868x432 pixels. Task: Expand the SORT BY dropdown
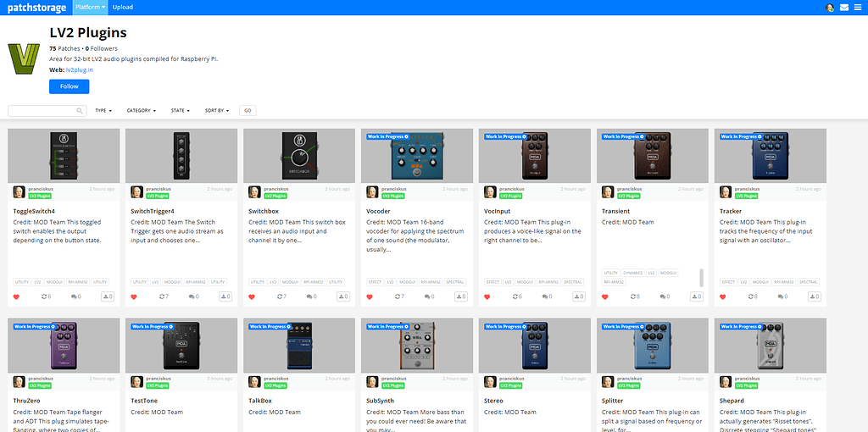[217, 111]
